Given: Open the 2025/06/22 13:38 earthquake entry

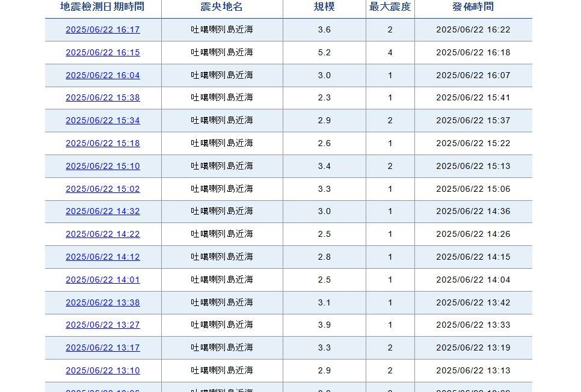Looking at the screenshot, I should pos(103,303).
